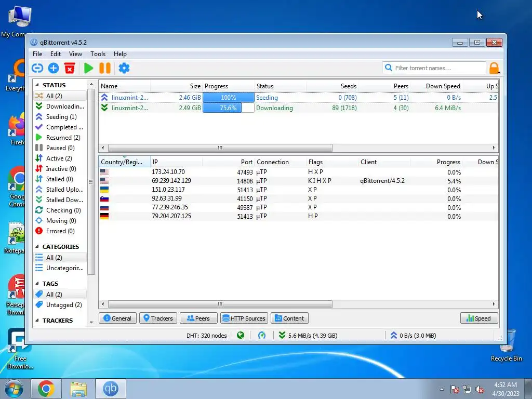The image size is (532, 399).
Task: Open the Edit menu
Action: click(55, 54)
